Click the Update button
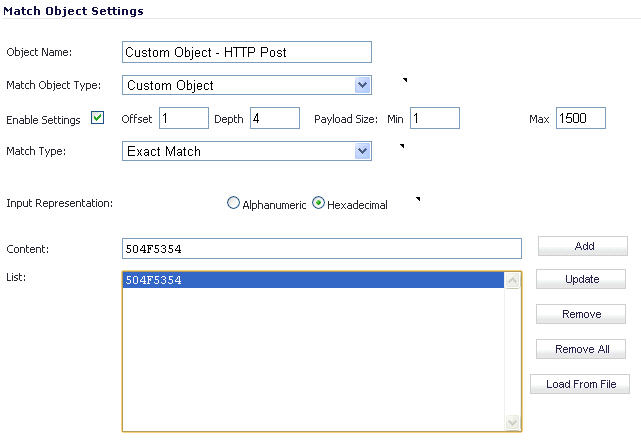641x443 pixels. coord(581,279)
